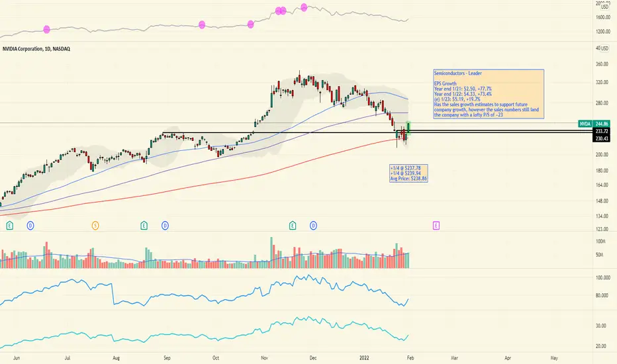Viewport: 617px width, 364px height.
Task: Click the NVIDIA Corporation, 1D, NASDAQ title
Action: 36,49
